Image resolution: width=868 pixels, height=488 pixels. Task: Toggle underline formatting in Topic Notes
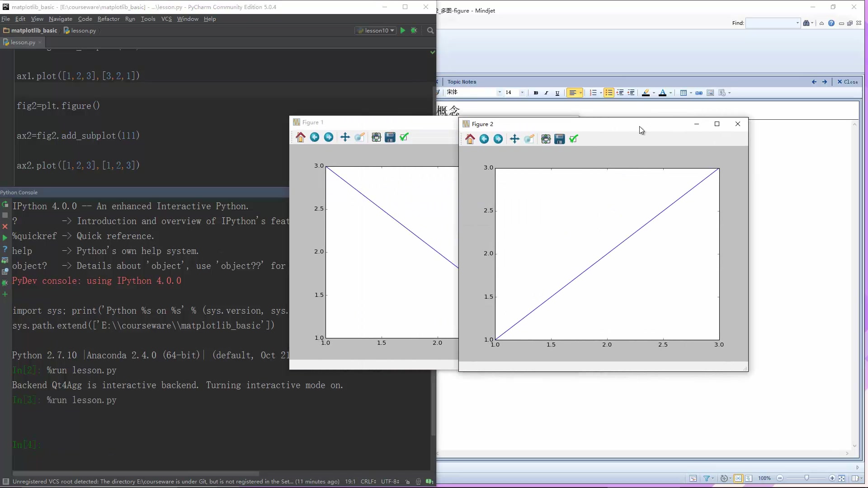pyautogui.click(x=557, y=93)
